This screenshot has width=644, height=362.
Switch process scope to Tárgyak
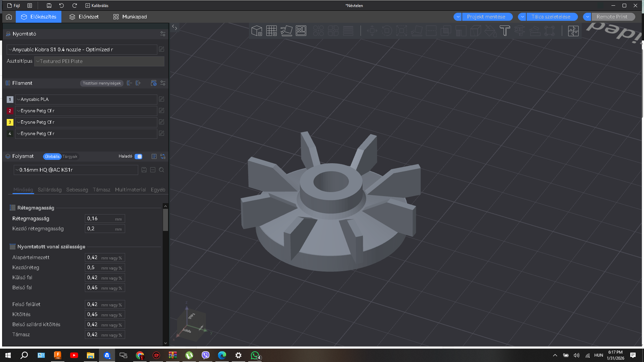pyautogui.click(x=70, y=157)
